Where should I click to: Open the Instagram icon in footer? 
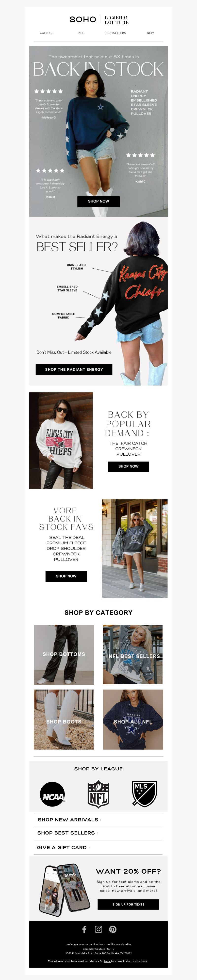[x=98, y=929]
